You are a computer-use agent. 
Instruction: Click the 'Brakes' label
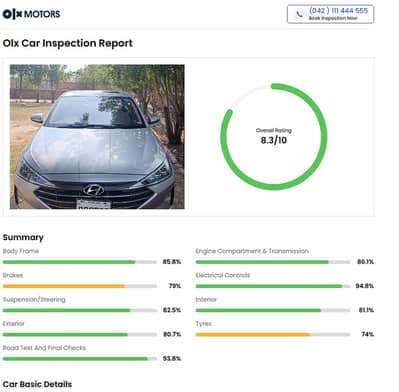tap(13, 275)
